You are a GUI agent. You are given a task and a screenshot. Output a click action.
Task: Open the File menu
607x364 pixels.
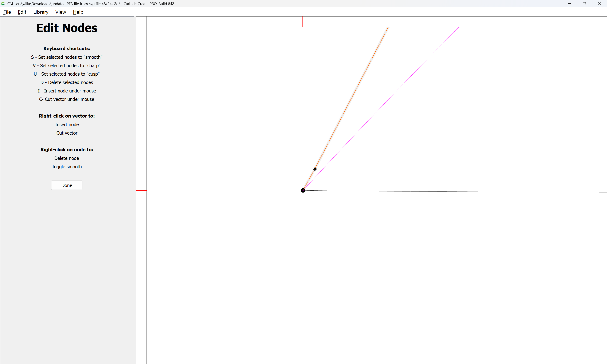pos(7,12)
